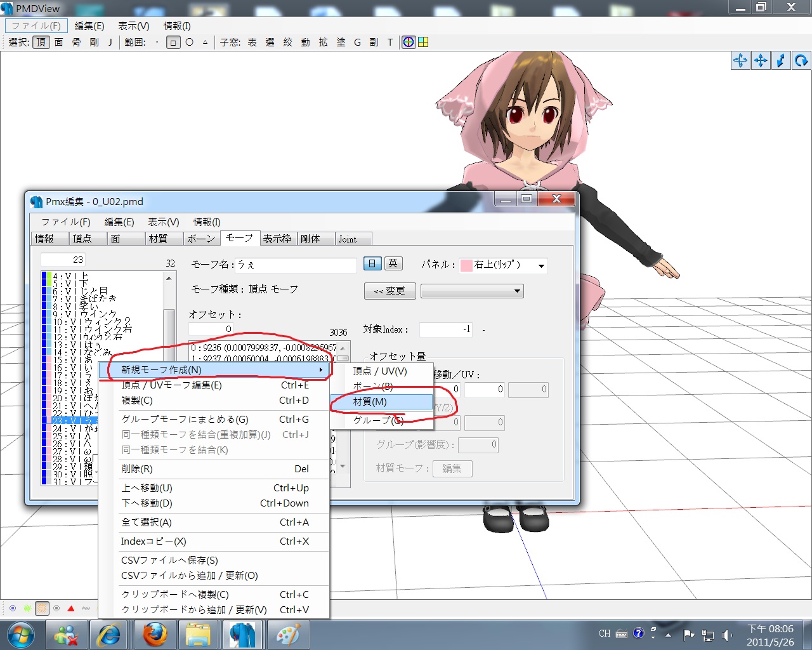Viewport: 812px width, 650px height.
Task: Select 全て選択(A) from context menu
Action: coord(214,522)
